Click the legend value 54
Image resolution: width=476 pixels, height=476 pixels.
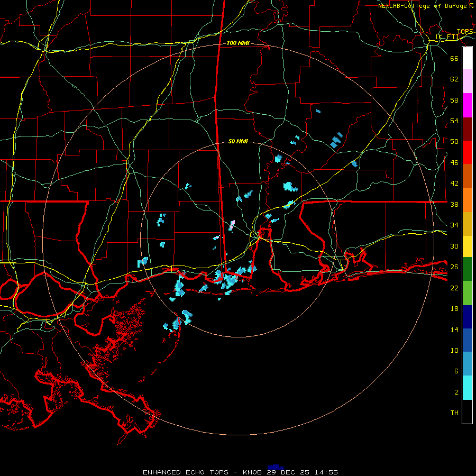click(x=454, y=121)
